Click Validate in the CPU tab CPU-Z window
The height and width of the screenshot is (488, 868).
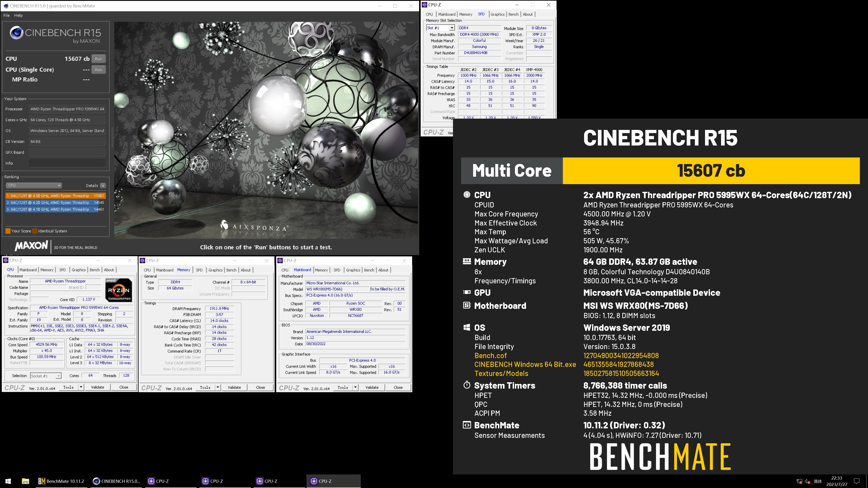coord(97,387)
